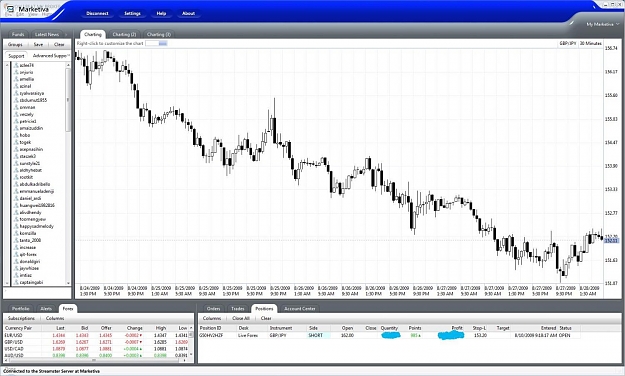
Task: Switch to the Charting (2) tab
Action: coord(124,35)
